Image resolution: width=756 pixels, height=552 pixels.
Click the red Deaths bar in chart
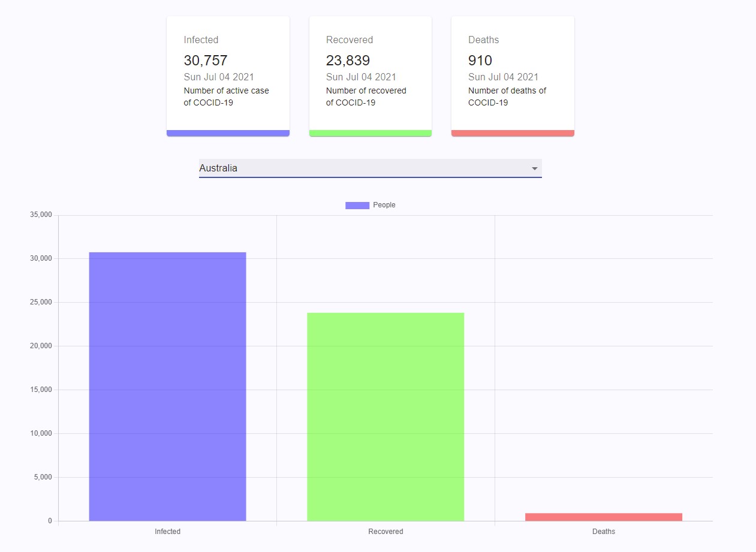point(604,517)
